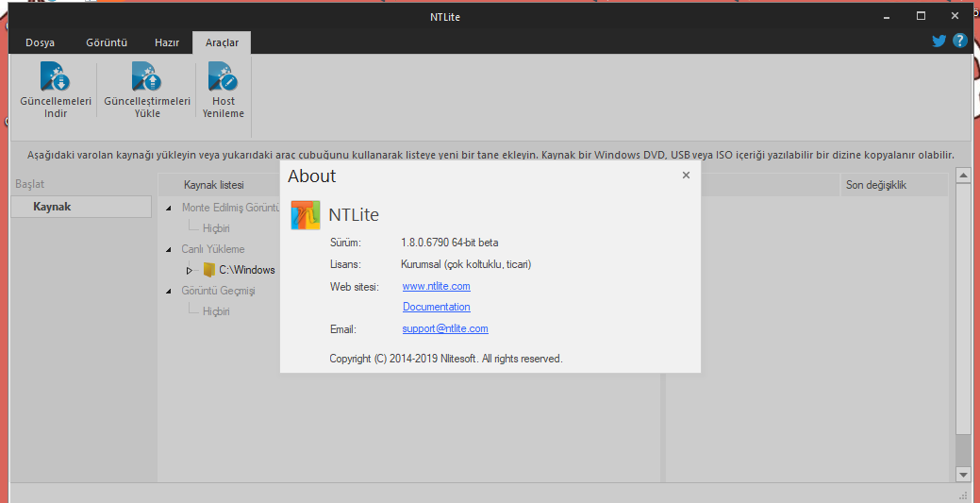The width and height of the screenshot is (980, 503).
Task: Open the Documentation link
Action: click(436, 307)
